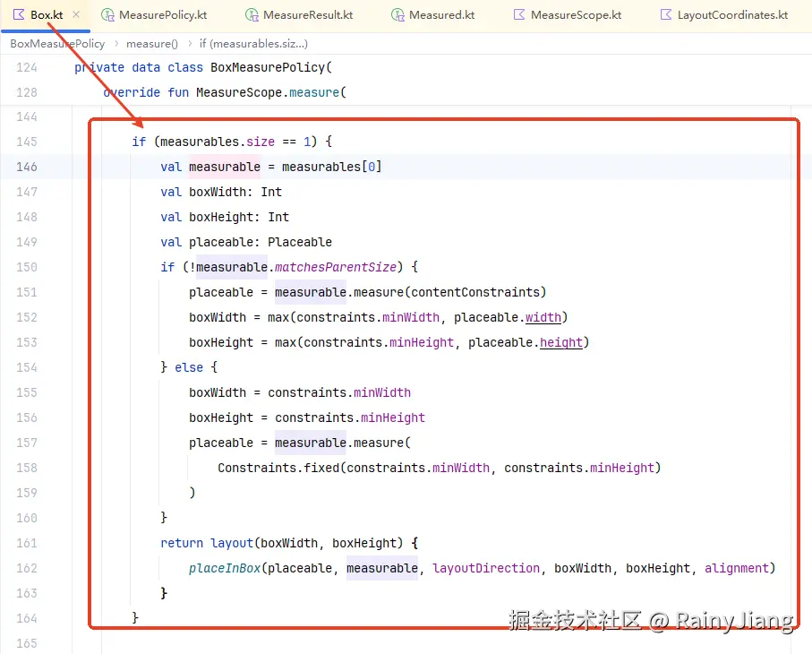812x654 pixels.
Task: Click line number 161 in gutter
Action: click(27, 543)
